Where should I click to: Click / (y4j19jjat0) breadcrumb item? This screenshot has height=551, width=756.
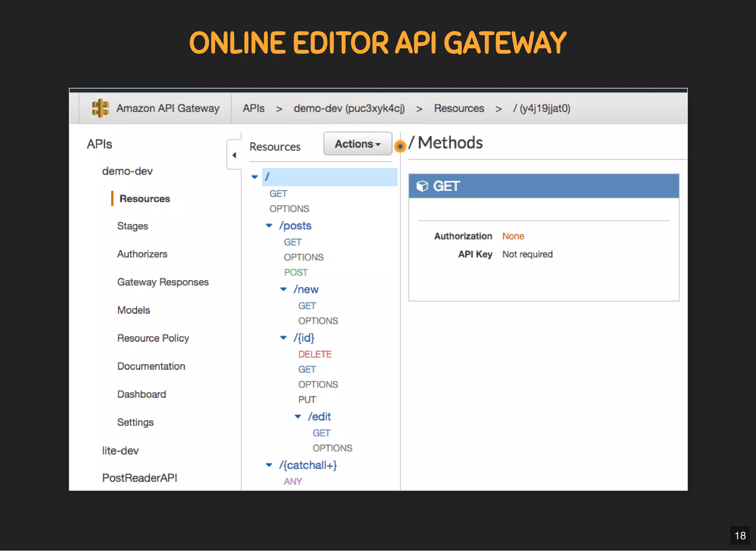click(542, 108)
